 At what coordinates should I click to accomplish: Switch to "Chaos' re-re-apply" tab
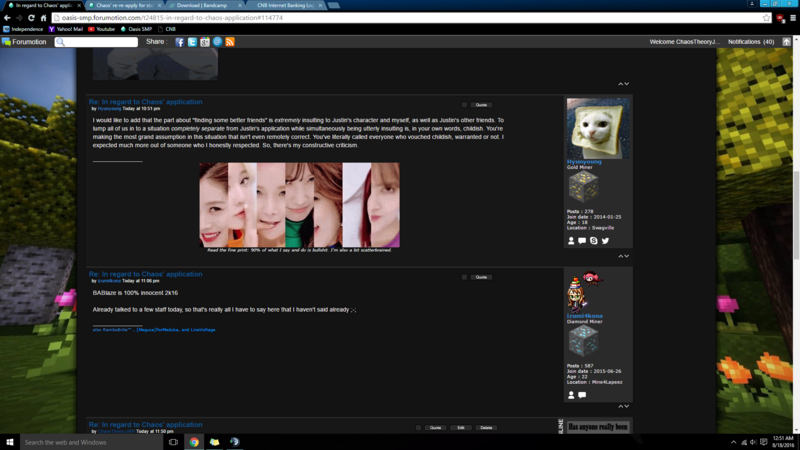click(x=124, y=5)
